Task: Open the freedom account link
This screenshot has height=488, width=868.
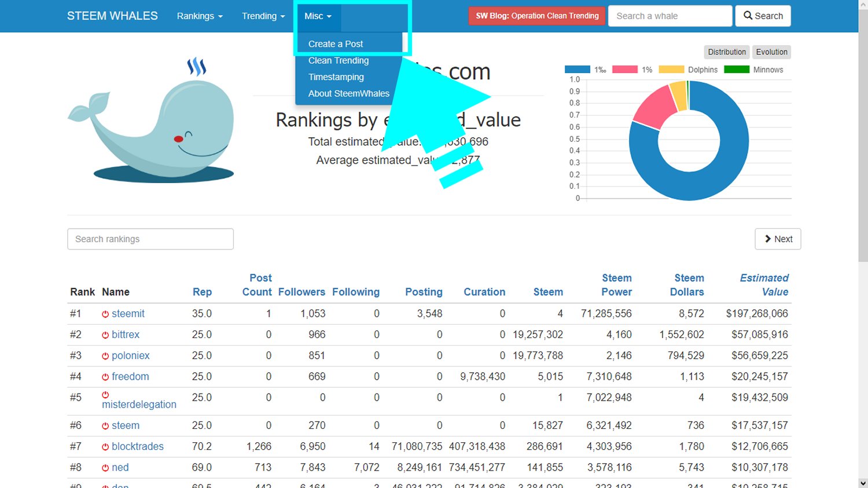Action: (130, 376)
